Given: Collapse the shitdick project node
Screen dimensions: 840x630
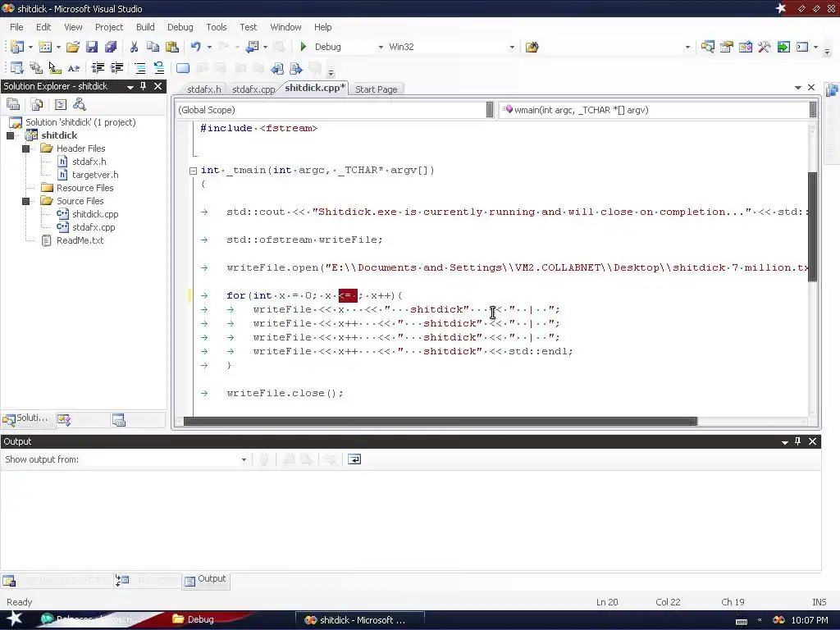Looking at the screenshot, I should (x=10, y=135).
